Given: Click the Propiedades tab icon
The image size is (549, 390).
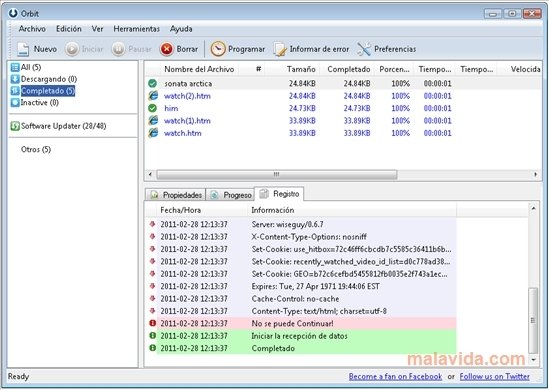Looking at the screenshot, I should [x=154, y=195].
